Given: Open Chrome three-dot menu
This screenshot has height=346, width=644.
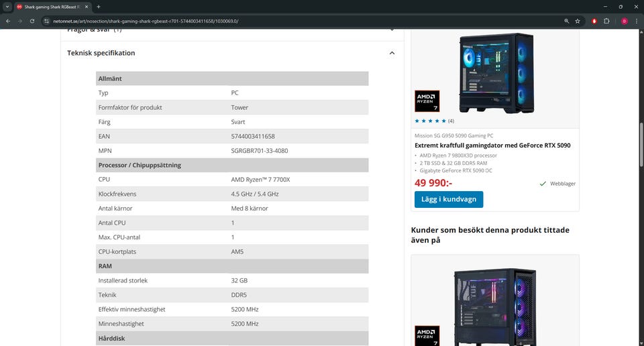Looking at the screenshot, I should pos(637,21).
